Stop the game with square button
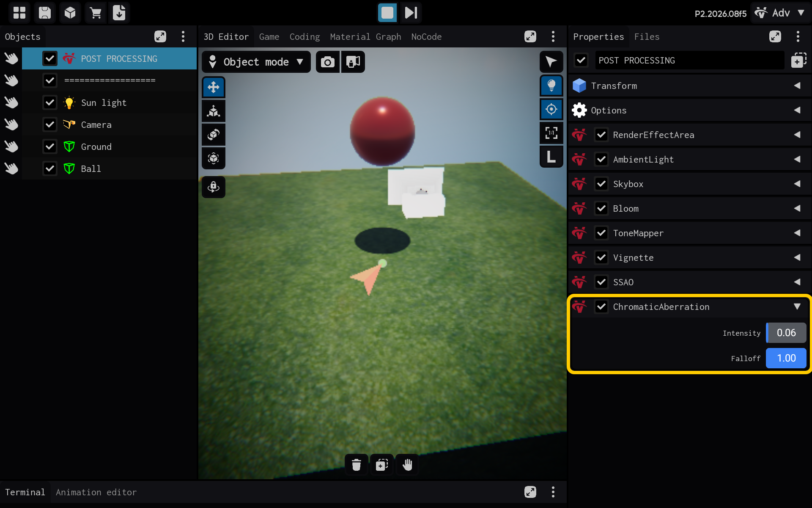The width and height of the screenshot is (812, 508). [387, 13]
